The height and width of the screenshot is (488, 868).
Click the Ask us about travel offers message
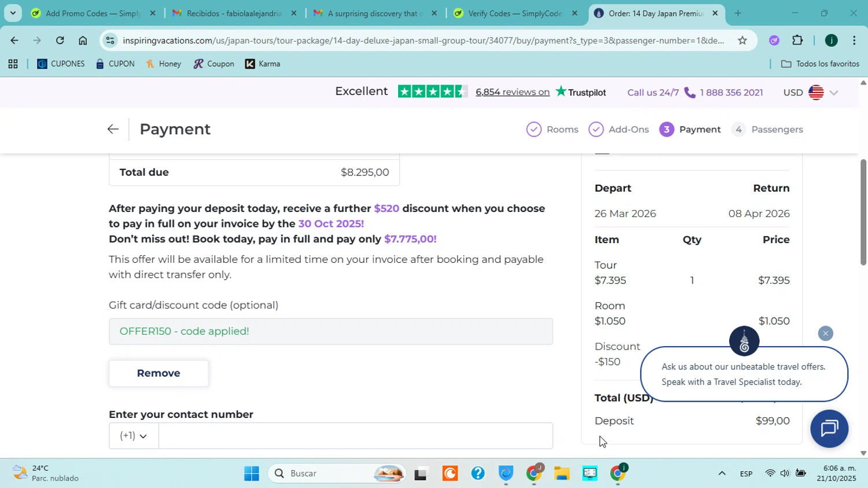[744, 374]
